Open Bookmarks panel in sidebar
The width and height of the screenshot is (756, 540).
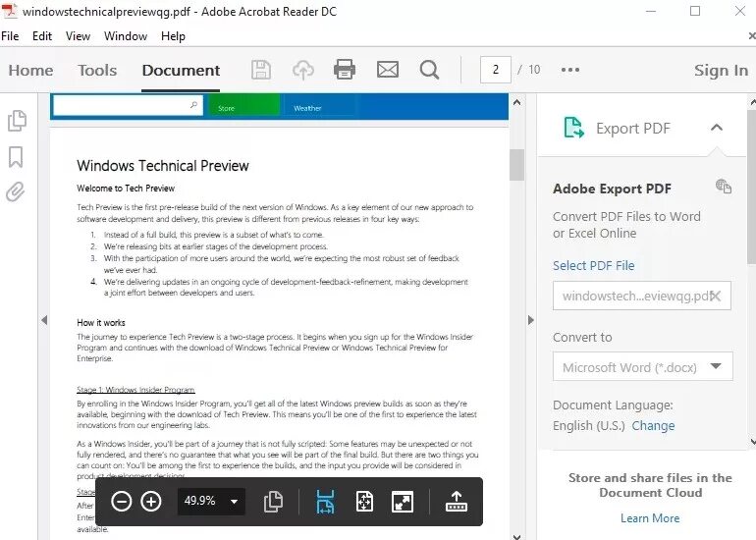tap(16, 157)
